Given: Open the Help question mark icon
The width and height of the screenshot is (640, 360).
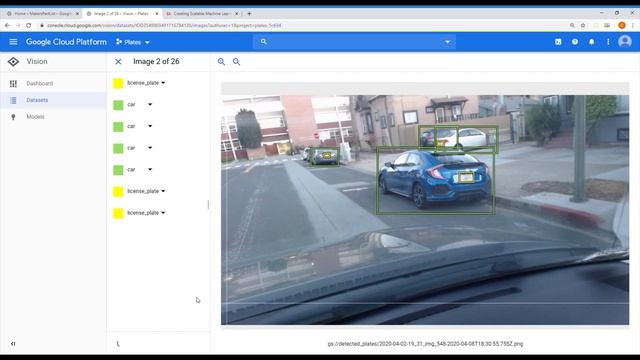Looking at the screenshot, I should (575, 42).
